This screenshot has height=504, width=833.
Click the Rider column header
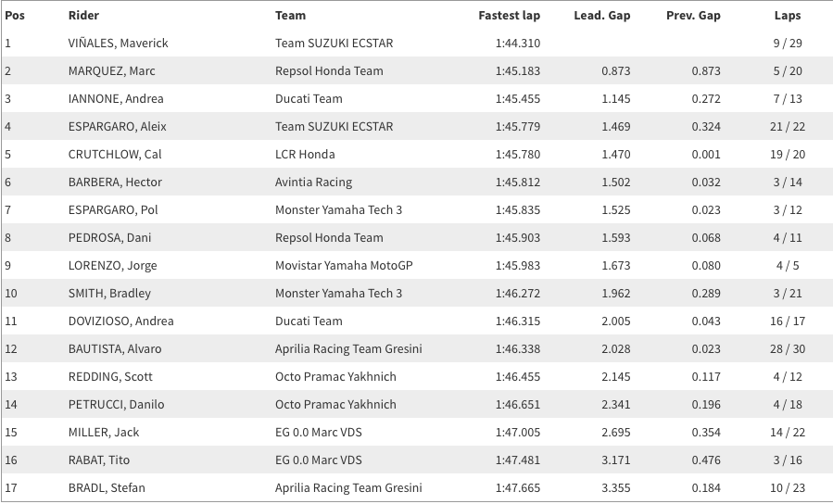pyautogui.click(x=83, y=16)
